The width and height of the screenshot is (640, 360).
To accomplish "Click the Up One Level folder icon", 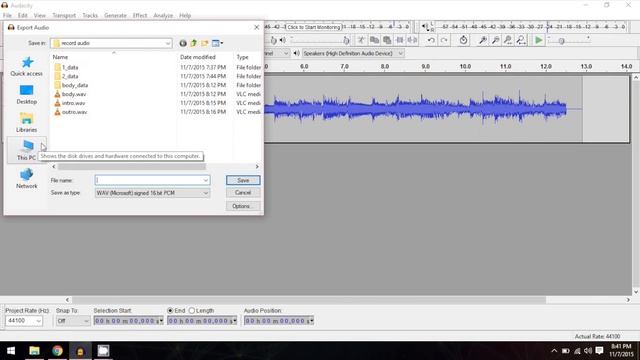I will point(193,43).
